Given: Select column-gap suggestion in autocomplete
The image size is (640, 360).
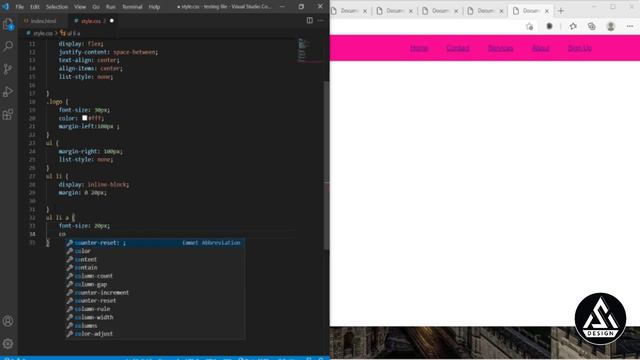Looking at the screenshot, I should tap(155, 284).
